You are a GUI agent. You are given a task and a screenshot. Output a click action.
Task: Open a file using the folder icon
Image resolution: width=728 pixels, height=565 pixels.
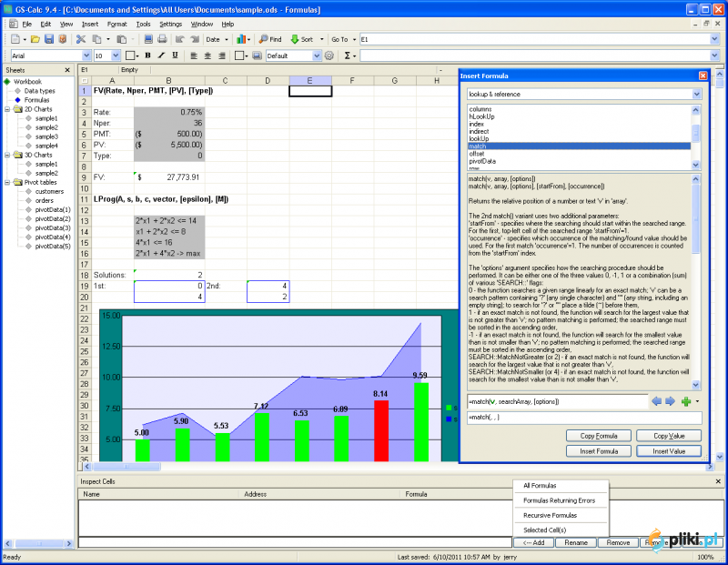(x=35, y=39)
